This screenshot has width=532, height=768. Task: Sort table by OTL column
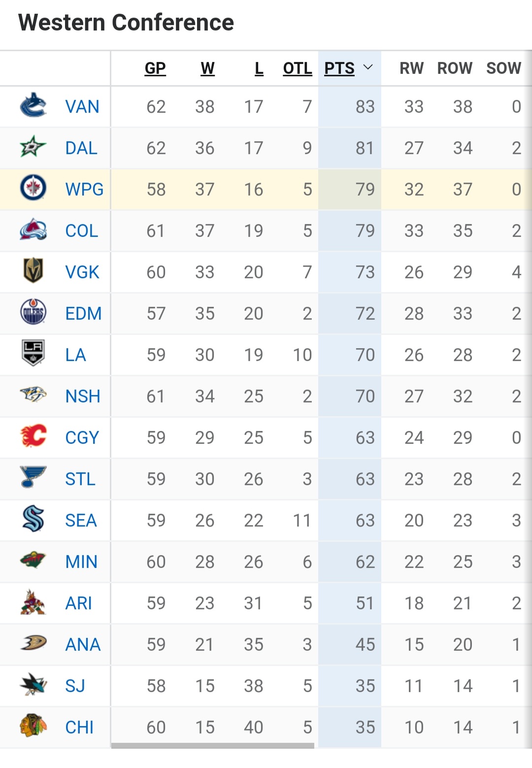coord(298,68)
